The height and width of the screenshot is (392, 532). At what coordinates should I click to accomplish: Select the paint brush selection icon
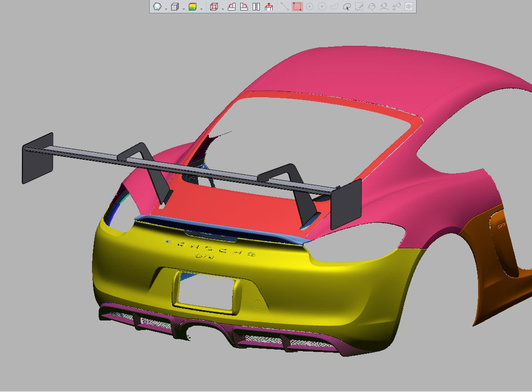pos(359,7)
